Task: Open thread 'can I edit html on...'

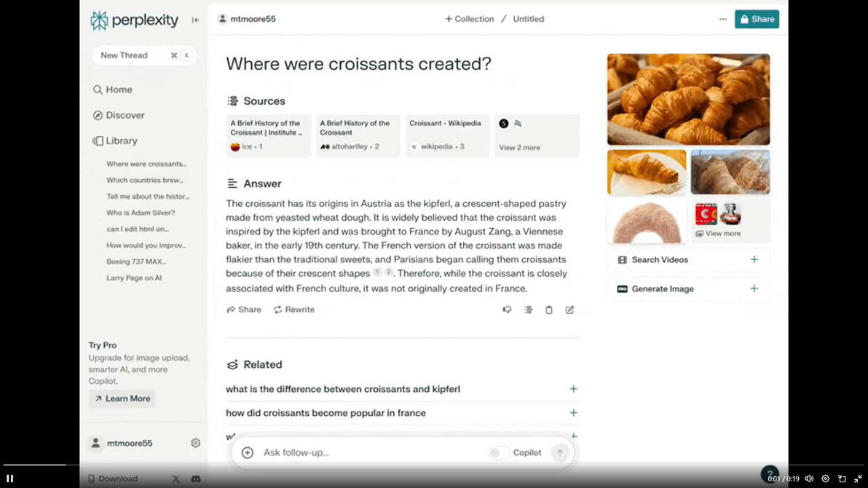Action: 138,229
